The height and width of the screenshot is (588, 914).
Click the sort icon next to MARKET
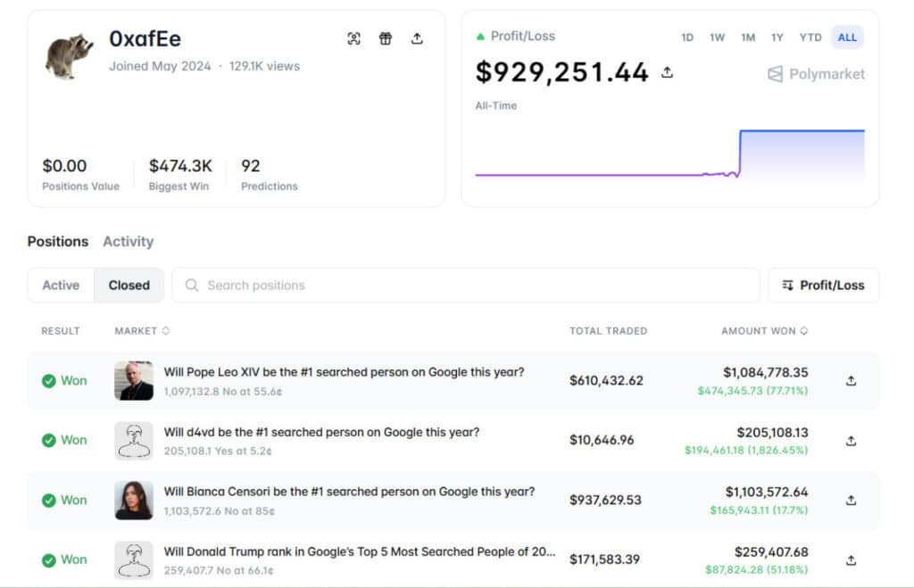pos(166,331)
